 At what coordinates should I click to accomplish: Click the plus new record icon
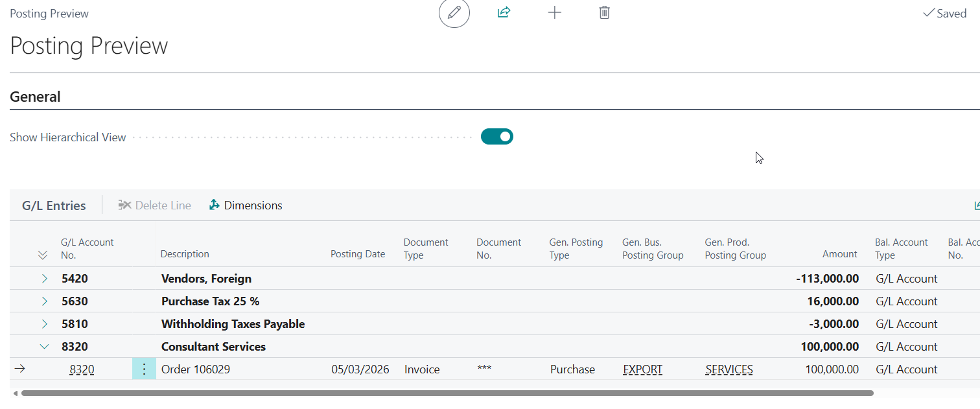[x=554, y=12]
